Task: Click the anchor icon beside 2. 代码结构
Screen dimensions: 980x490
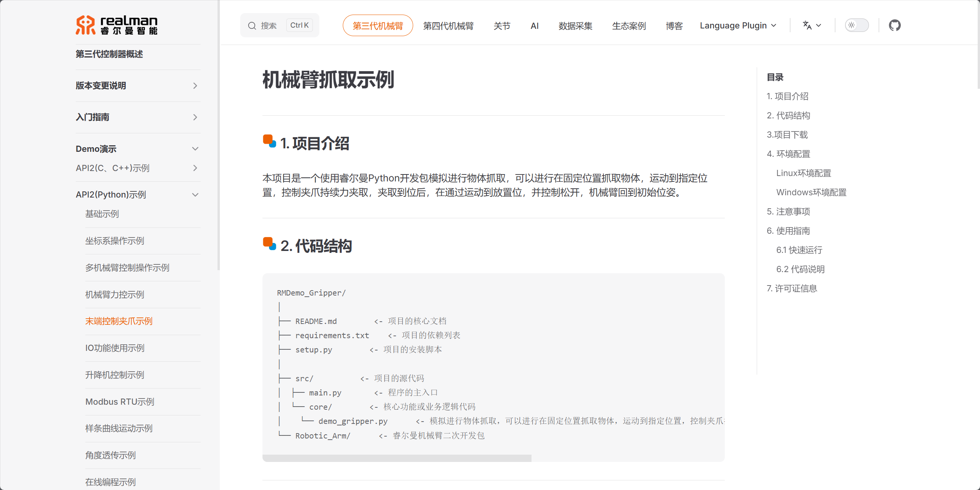Action: [x=269, y=244]
